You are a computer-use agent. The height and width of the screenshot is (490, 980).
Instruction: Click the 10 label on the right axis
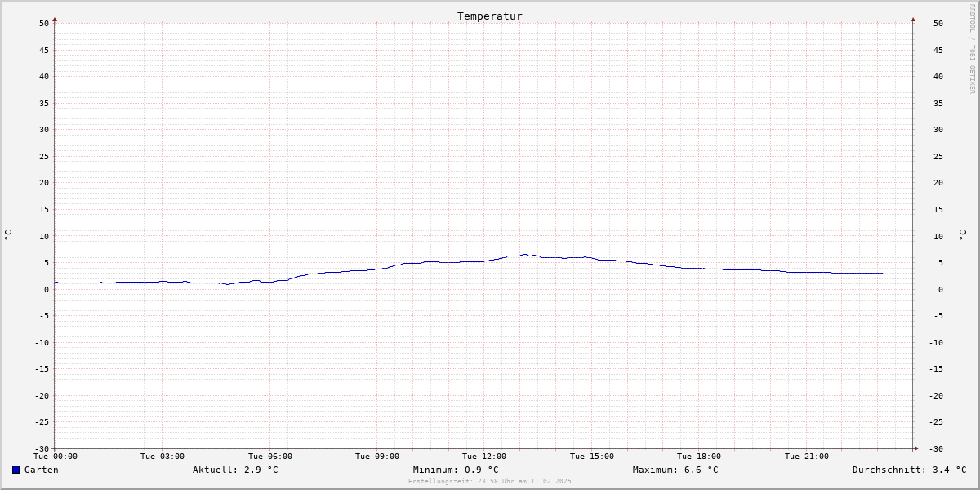pyautogui.click(x=938, y=236)
